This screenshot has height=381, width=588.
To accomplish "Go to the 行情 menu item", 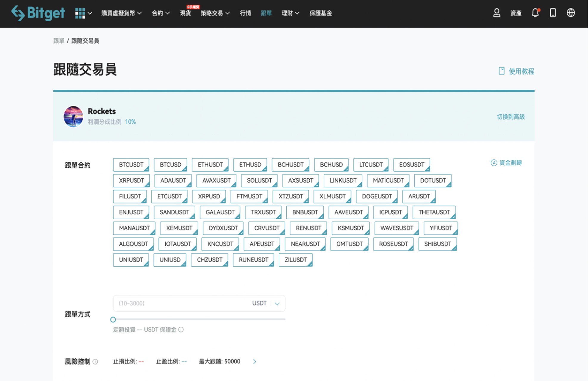I will (245, 13).
